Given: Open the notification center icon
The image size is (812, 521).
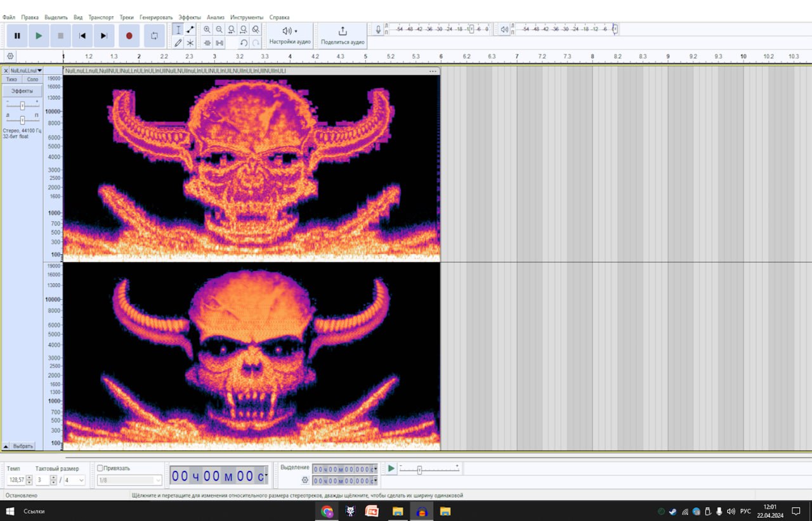Looking at the screenshot, I should click(x=796, y=511).
